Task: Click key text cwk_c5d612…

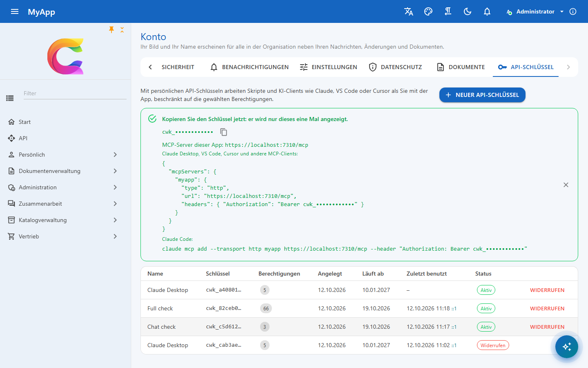Action: [223, 327]
